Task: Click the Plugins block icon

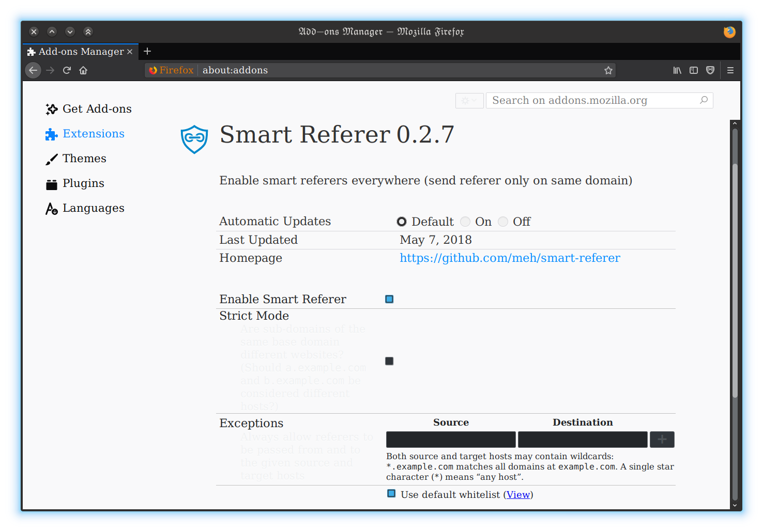Action: (x=51, y=184)
